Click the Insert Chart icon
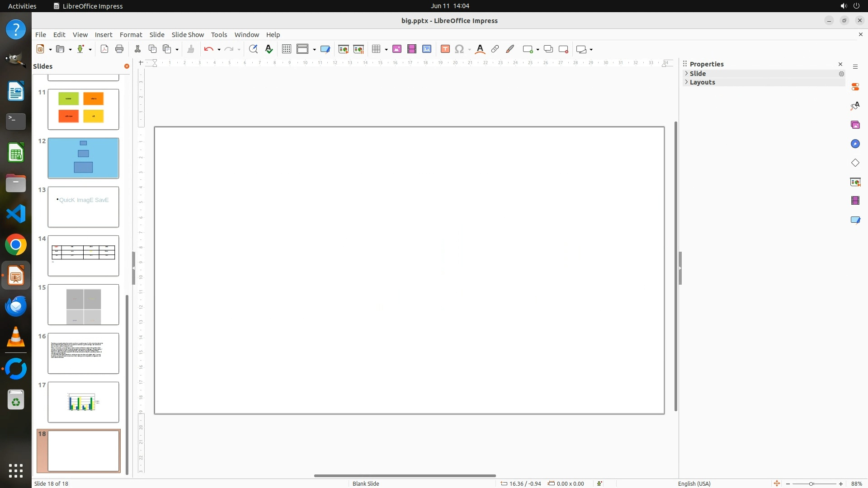 pyautogui.click(x=426, y=49)
